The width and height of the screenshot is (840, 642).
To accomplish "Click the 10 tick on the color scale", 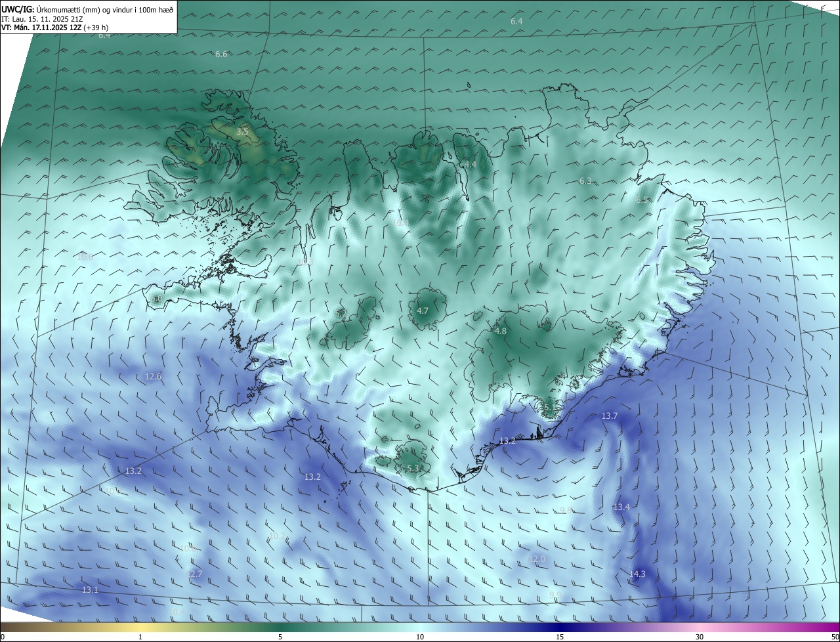I will point(420,637).
